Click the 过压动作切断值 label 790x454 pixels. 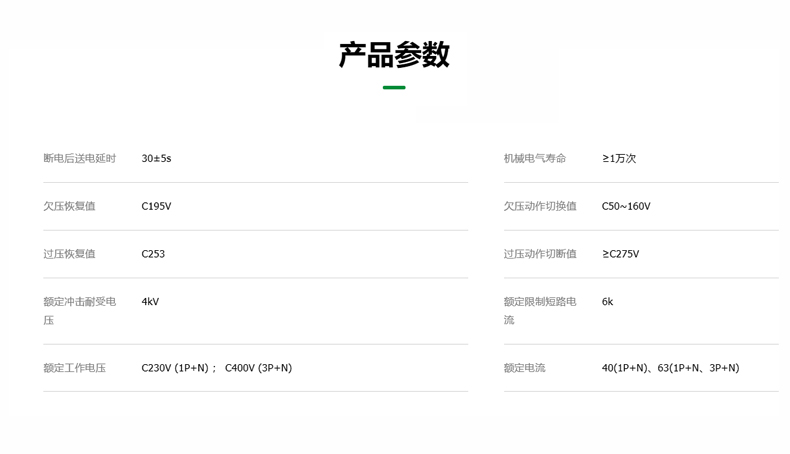pos(540,254)
